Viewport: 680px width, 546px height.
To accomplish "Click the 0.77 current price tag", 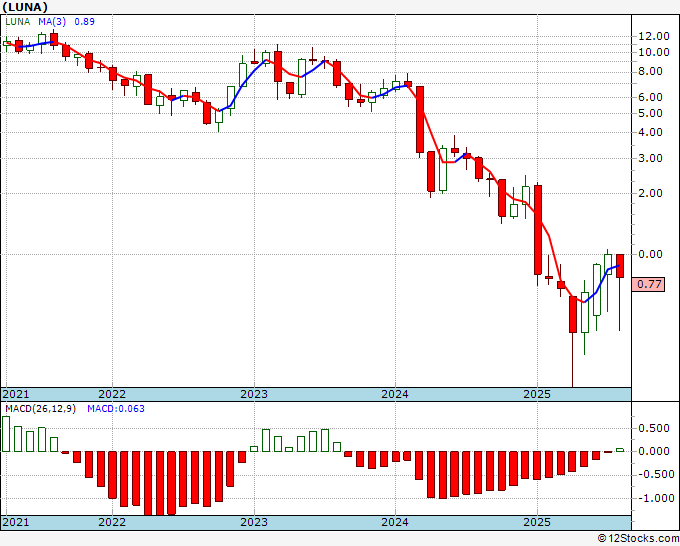I will [649, 284].
